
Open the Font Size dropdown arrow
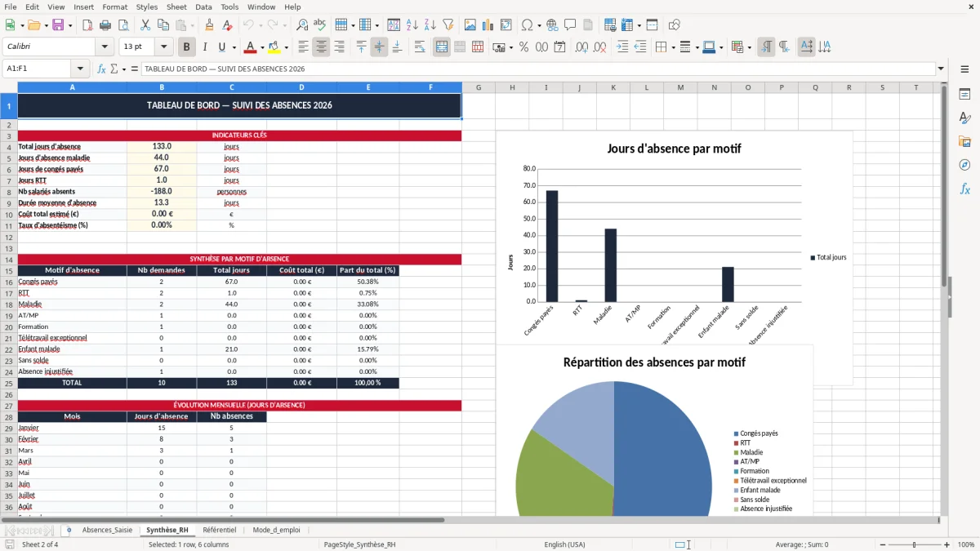coord(164,47)
